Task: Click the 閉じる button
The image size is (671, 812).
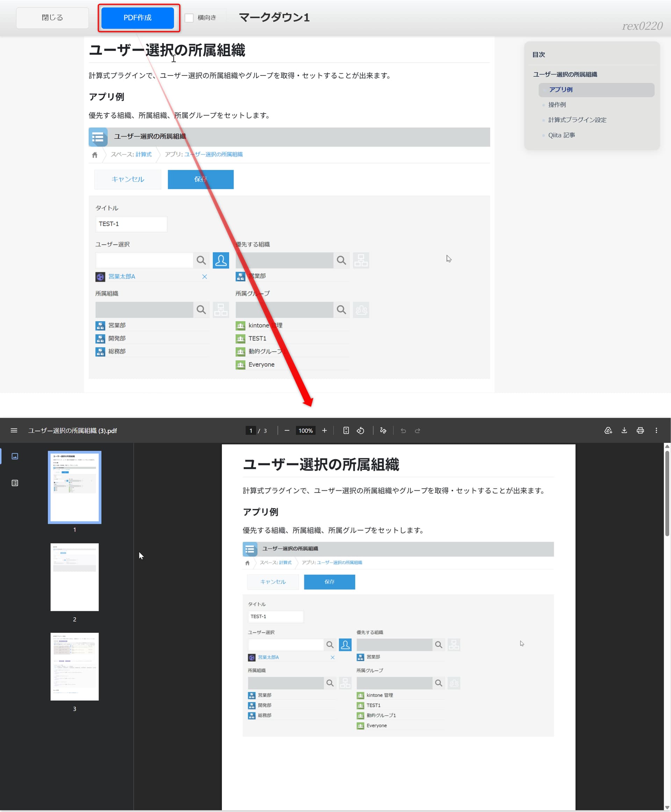Action: point(52,18)
